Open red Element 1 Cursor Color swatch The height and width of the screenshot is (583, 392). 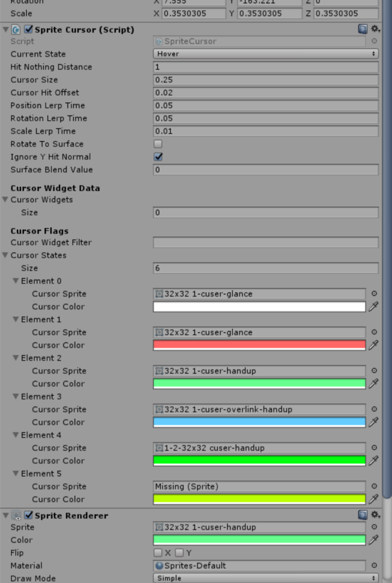coord(259,345)
